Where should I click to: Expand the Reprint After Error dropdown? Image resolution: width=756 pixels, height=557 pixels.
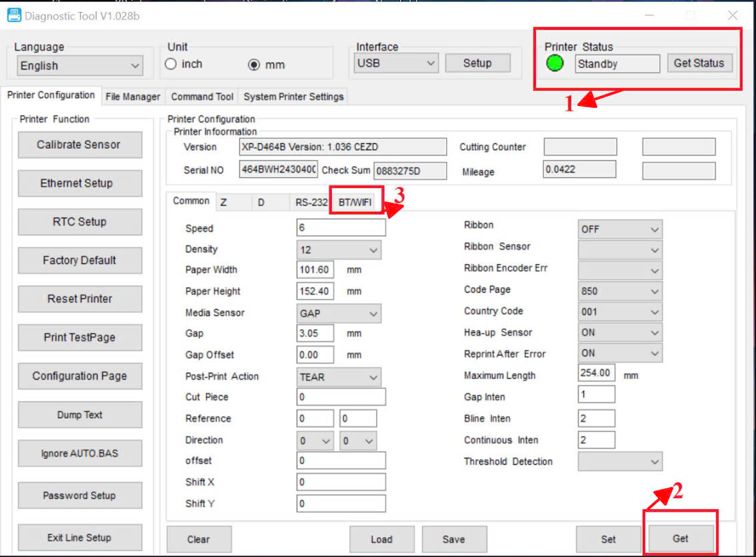[x=620, y=353]
